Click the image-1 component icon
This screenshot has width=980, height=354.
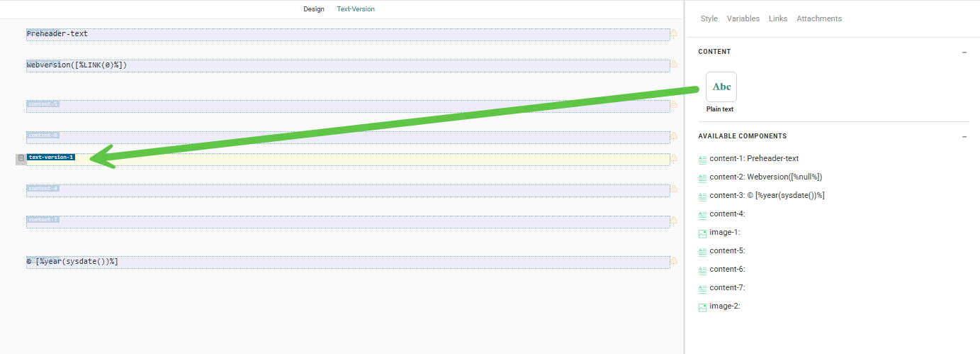pos(702,233)
